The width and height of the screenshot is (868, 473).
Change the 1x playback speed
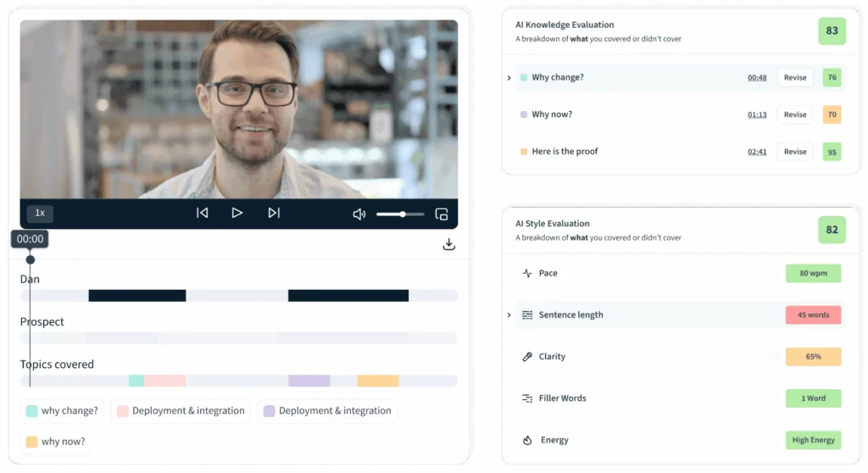40,213
